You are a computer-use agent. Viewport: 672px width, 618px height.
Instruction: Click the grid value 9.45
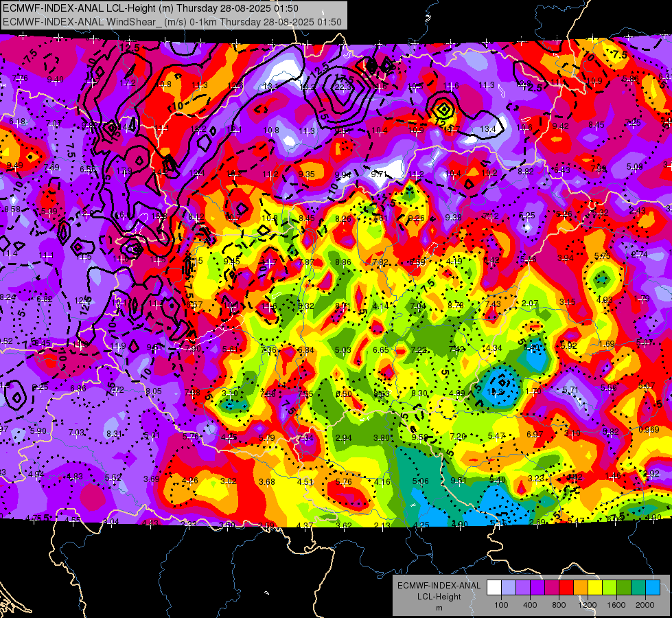[x=232, y=261]
